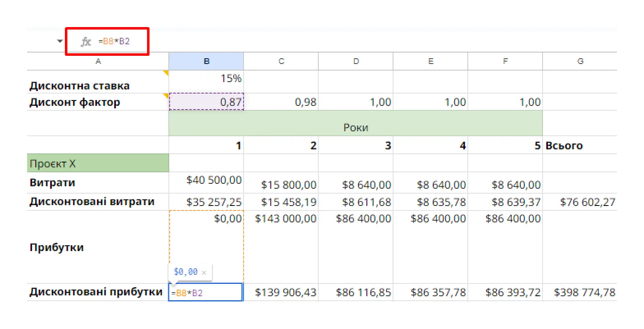
Task: Close the $0,00 formula preview tooltip
Action: click(x=204, y=272)
